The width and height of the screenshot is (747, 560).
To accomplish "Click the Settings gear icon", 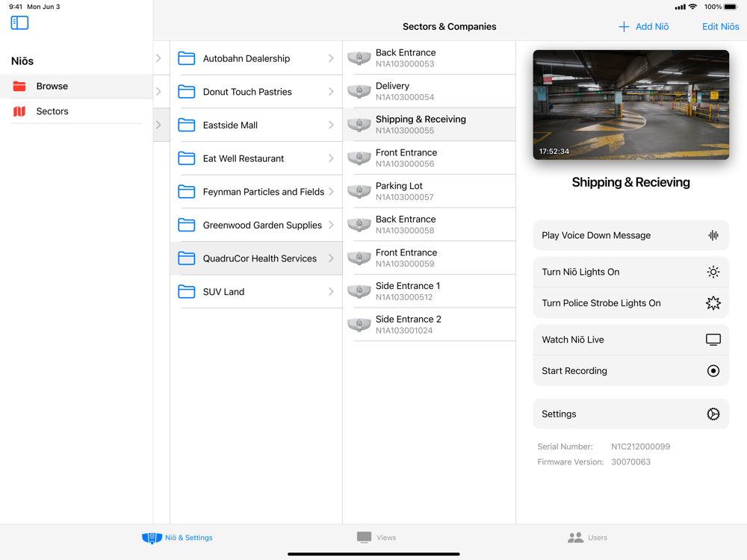I will [713, 414].
